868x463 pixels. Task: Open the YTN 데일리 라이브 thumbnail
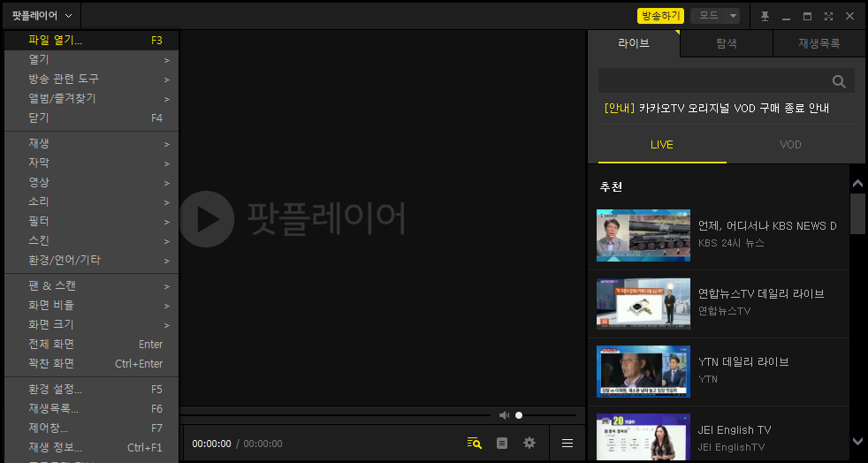pyautogui.click(x=643, y=371)
